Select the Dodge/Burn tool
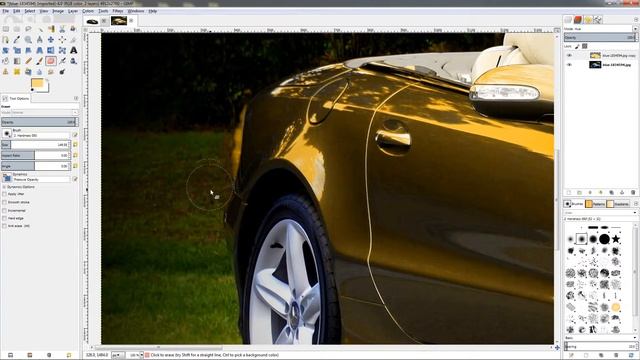 (62, 72)
